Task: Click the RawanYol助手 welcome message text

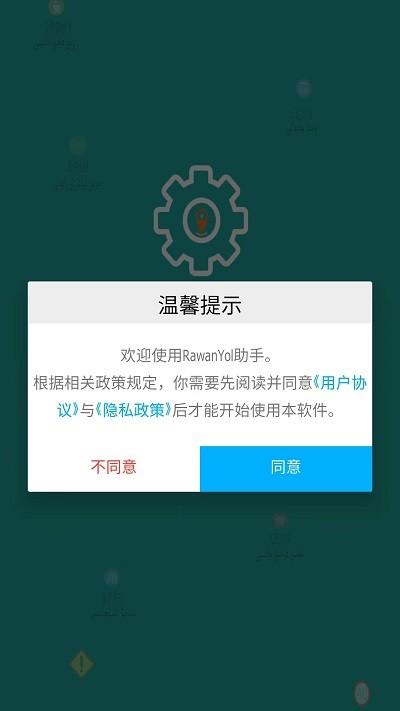Action: (197, 356)
